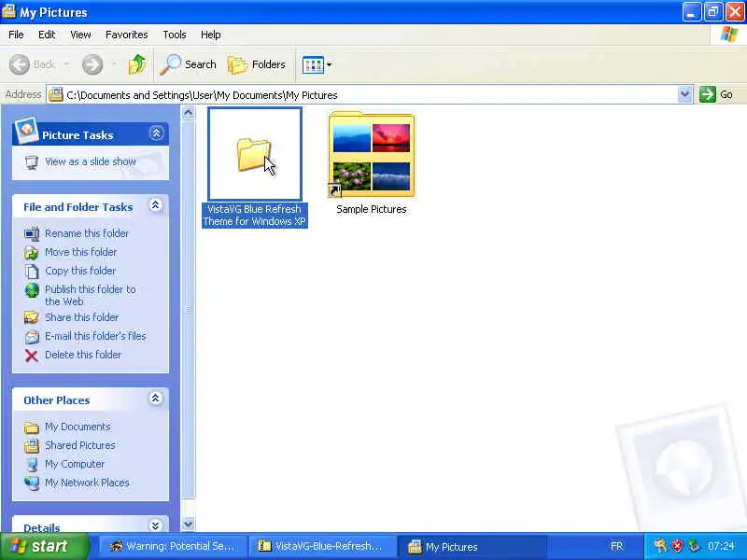Click Delete this folder link
This screenshot has height=560, width=747.
[x=83, y=355]
